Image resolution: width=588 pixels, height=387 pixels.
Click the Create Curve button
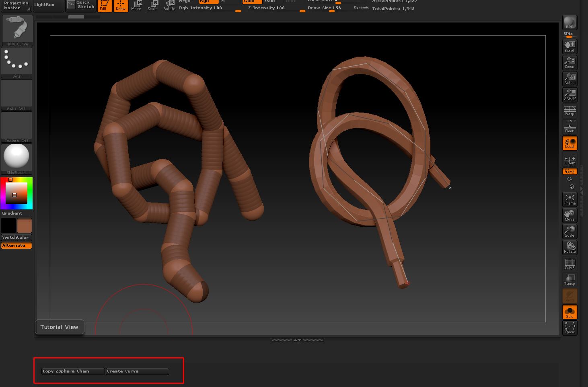(138, 371)
